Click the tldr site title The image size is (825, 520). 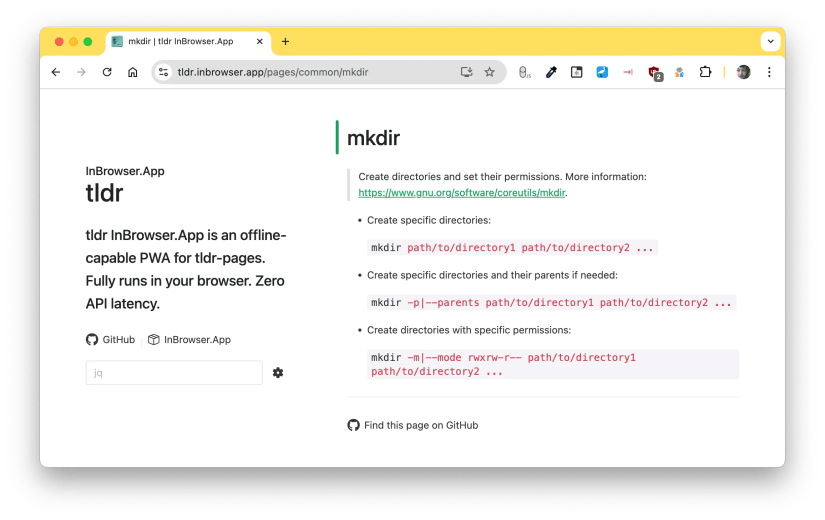point(104,193)
